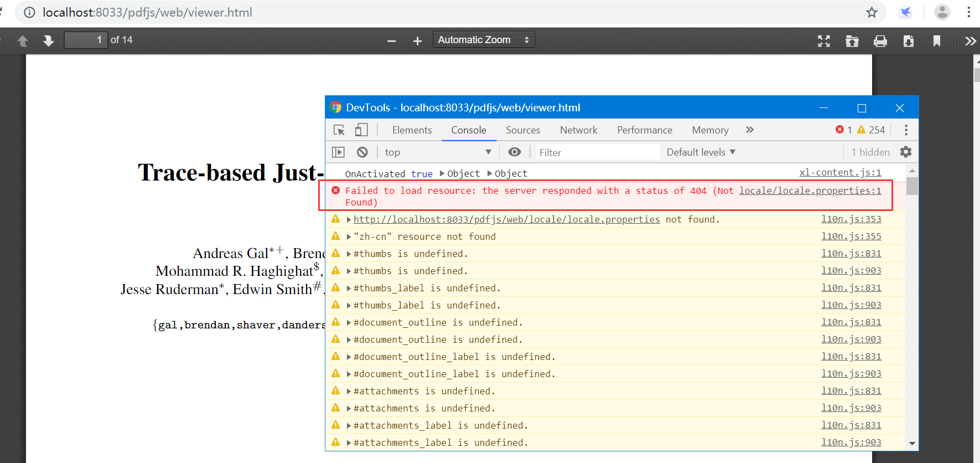Click the l10n.js:353 source link

(x=851, y=219)
